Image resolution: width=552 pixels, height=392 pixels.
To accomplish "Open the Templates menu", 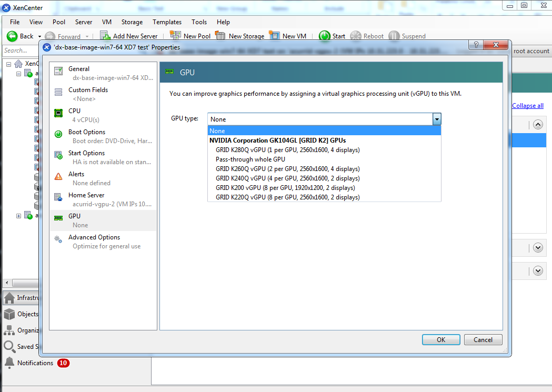I will click(167, 22).
